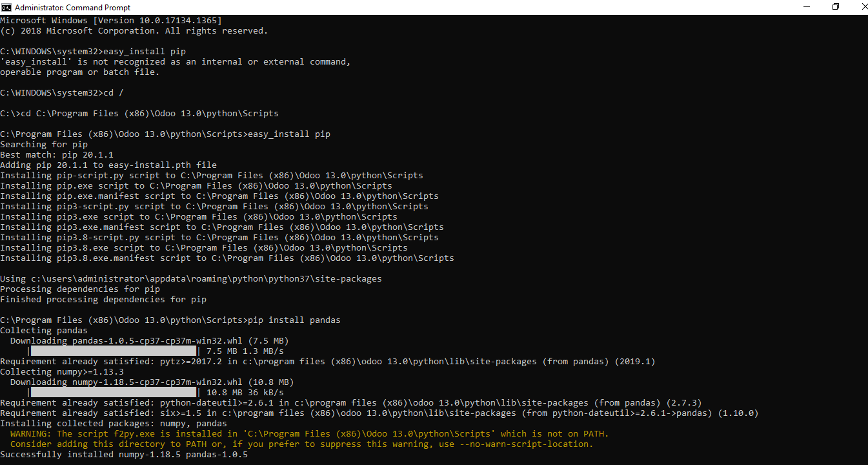The image size is (868, 465).
Task: Click the "Adding pip 20.1.1 to easy-install.pth file" line
Action: [108, 165]
